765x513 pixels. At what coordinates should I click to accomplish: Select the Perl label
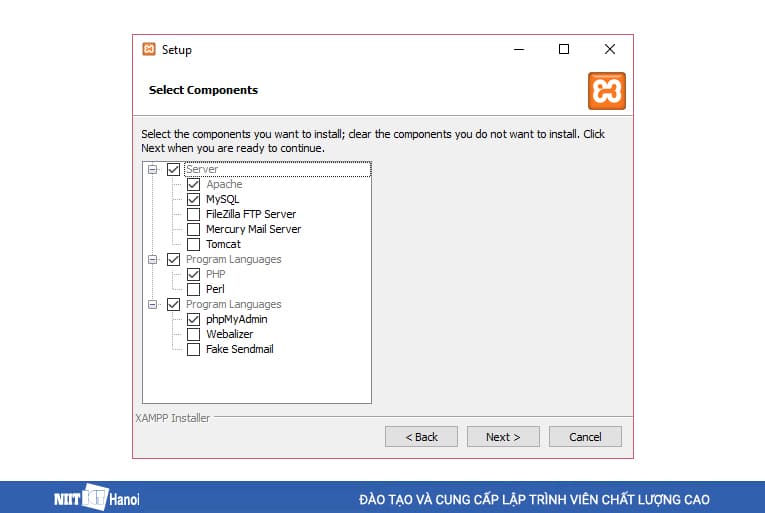pyautogui.click(x=215, y=289)
